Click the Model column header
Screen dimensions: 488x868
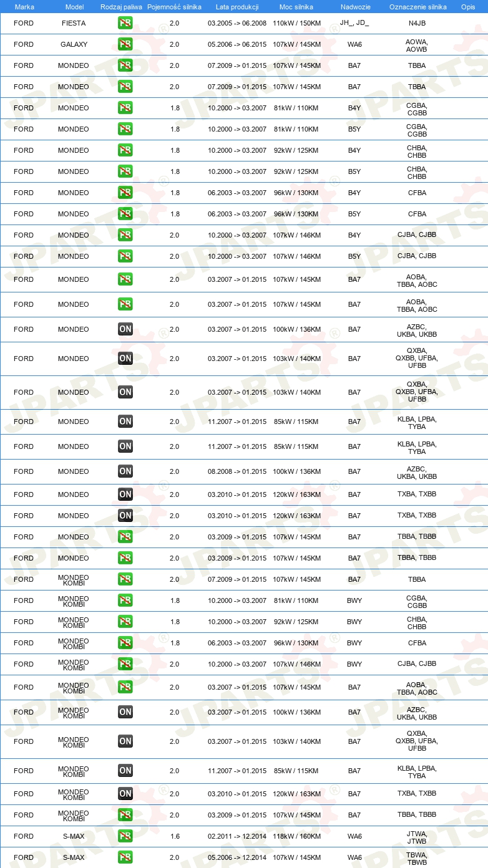(74, 7)
